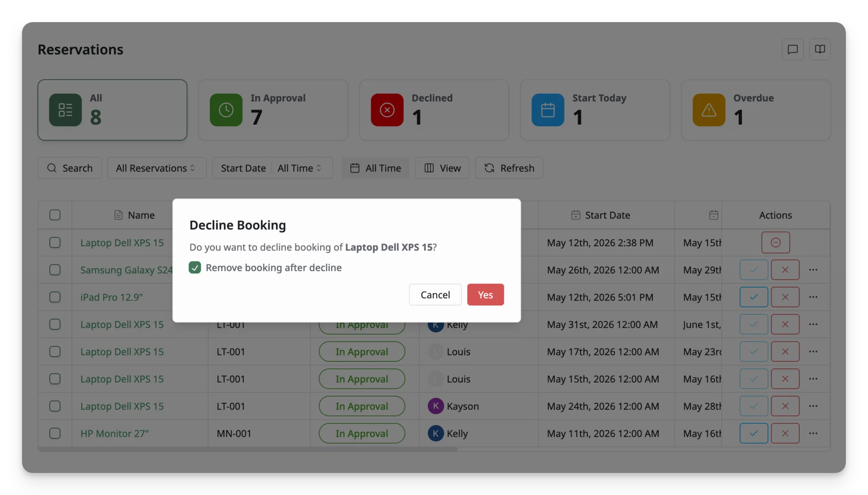Open more options for May 15th row
The image size is (868, 495).
tap(813, 379)
